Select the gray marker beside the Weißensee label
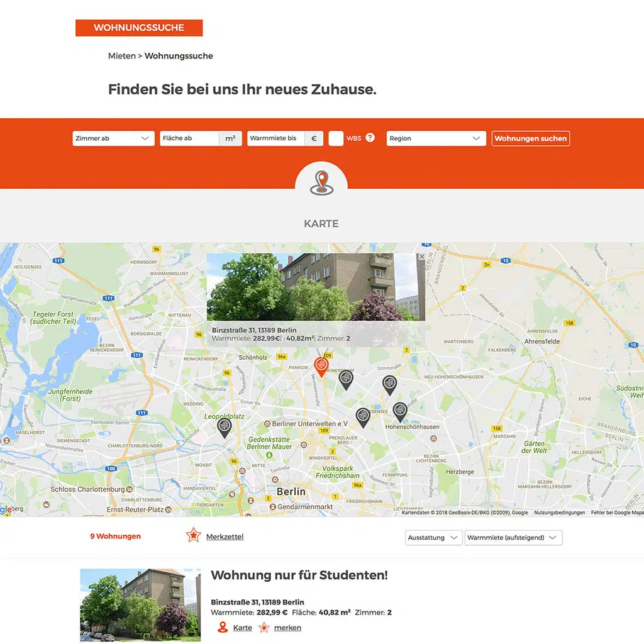Viewport: 644px width, 644px height. point(363,418)
